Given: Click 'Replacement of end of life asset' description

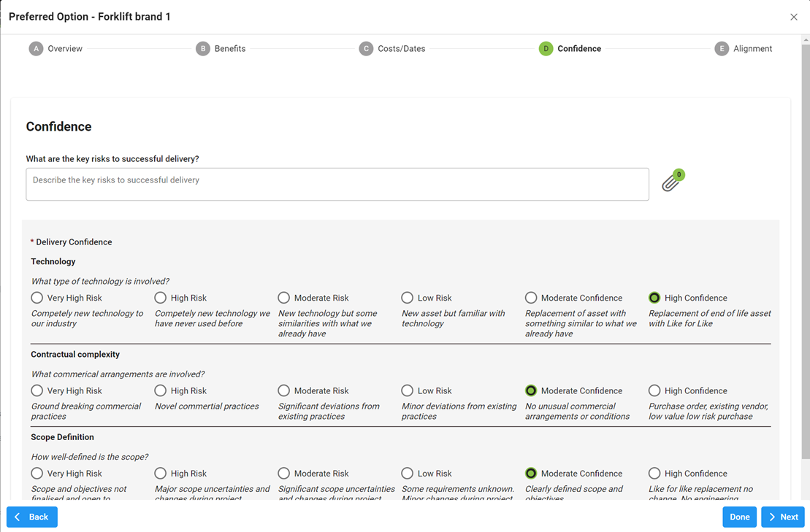Looking at the screenshot, I should tap(710, 318).
